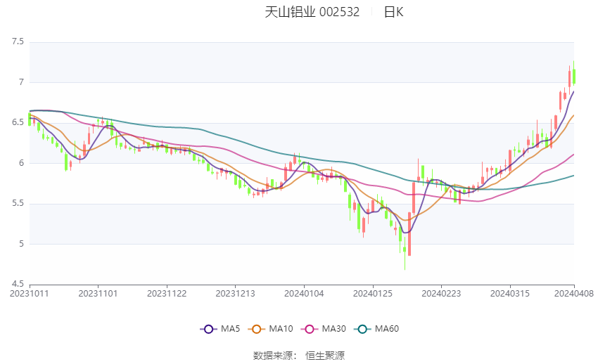Click the latest green candlestick near 7

pos(574,76)
